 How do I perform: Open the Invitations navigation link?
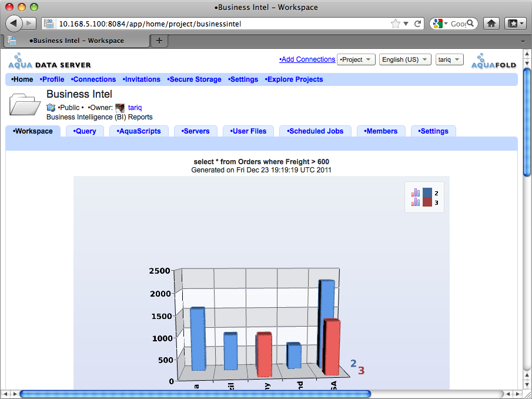(142, 79)
